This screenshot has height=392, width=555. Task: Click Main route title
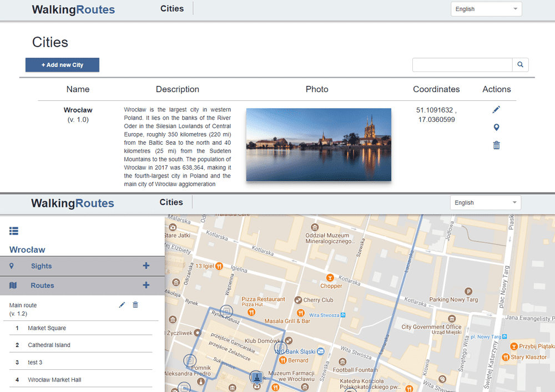(23, 305)
